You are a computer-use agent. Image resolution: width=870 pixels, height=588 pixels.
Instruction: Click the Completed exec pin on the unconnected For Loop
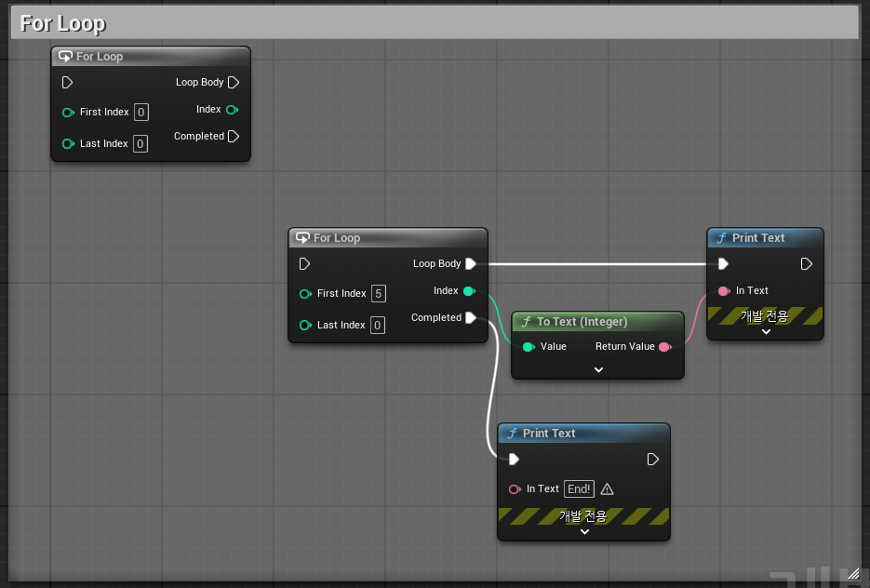pos(234,137)
